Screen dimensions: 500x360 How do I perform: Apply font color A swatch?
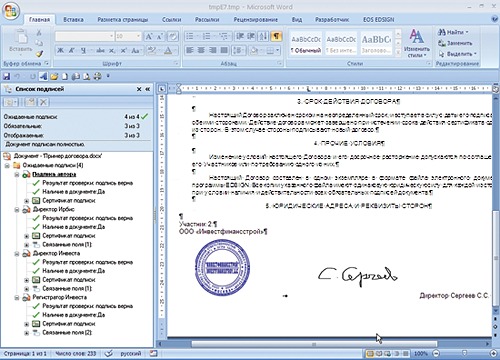click(168, 51)
